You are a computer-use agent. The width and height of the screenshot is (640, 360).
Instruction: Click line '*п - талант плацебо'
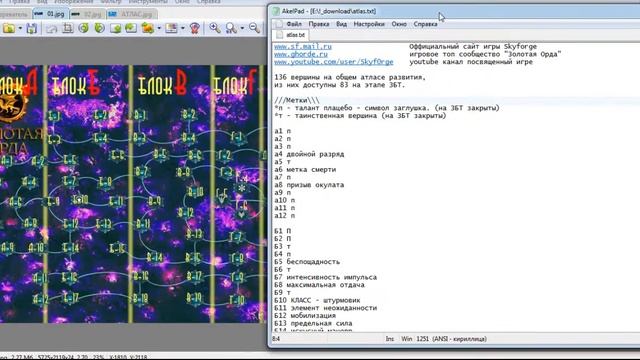387,108
